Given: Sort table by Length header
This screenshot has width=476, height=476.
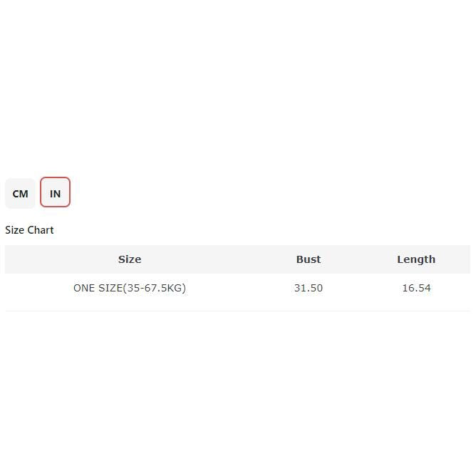Looking at the screenshot, I should [x=416, y=259].
